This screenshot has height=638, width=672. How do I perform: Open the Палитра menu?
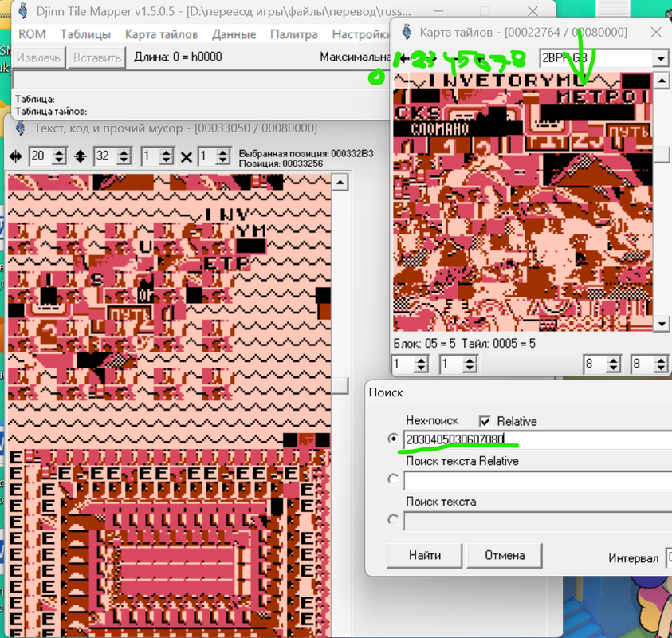pos(294,34)
